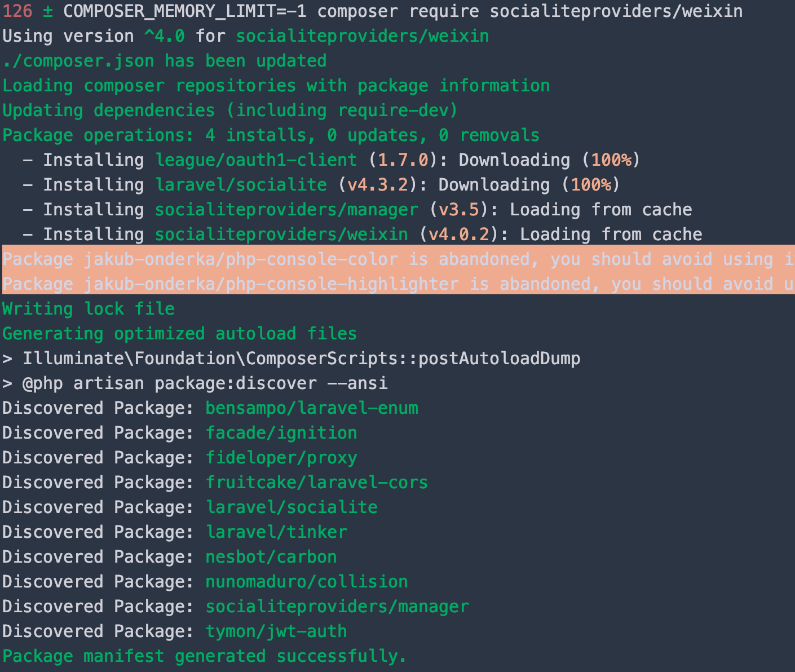This screenshot has width=795, height=672.
Task: Click 100% on the oauth1-client download line
Action: 611,160
